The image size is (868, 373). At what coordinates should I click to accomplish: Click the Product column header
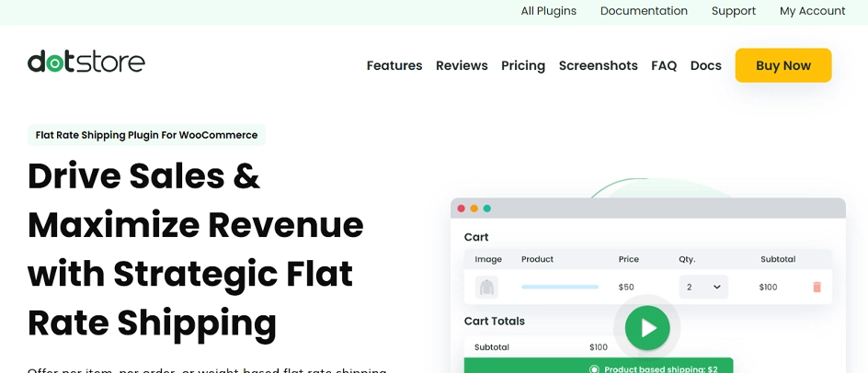click(537, 259)
